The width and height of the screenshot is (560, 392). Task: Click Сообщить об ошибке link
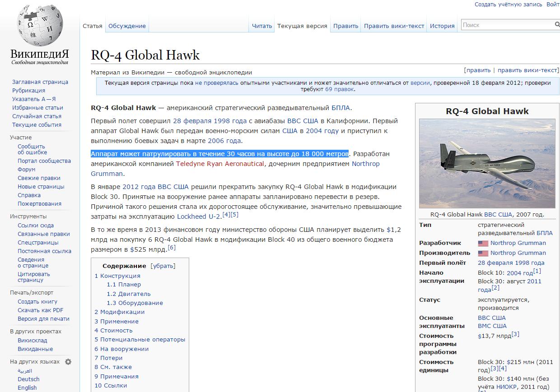tap(32, 149)
